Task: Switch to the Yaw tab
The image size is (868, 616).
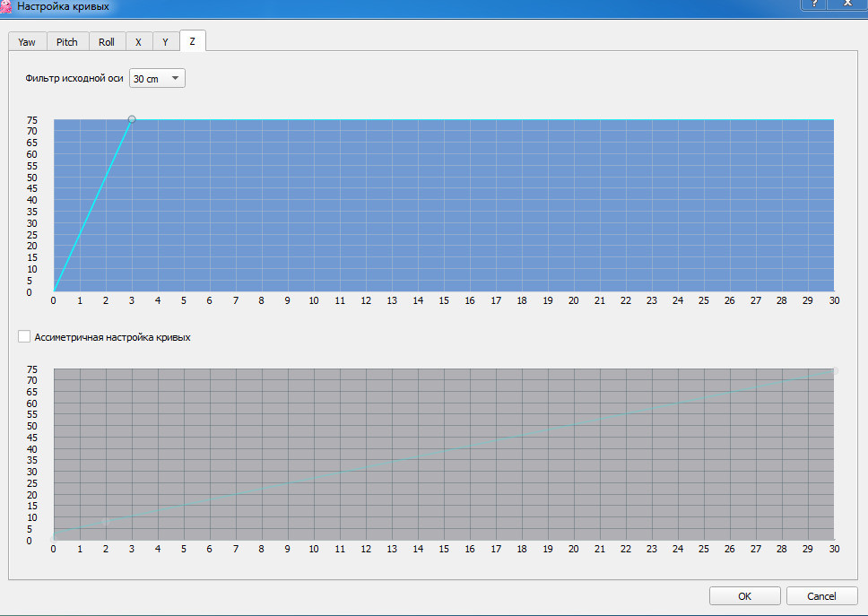Action: [27, 42]
